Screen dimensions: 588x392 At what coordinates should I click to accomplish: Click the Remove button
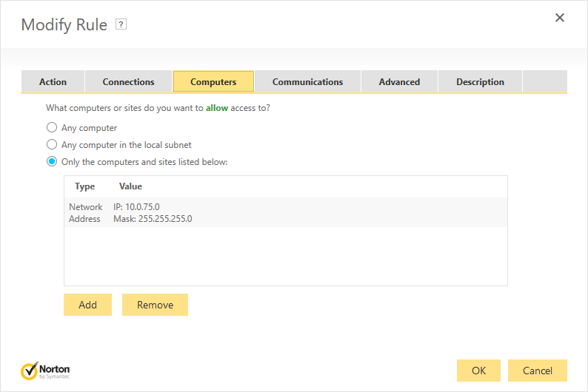click(x=155, y=305)
